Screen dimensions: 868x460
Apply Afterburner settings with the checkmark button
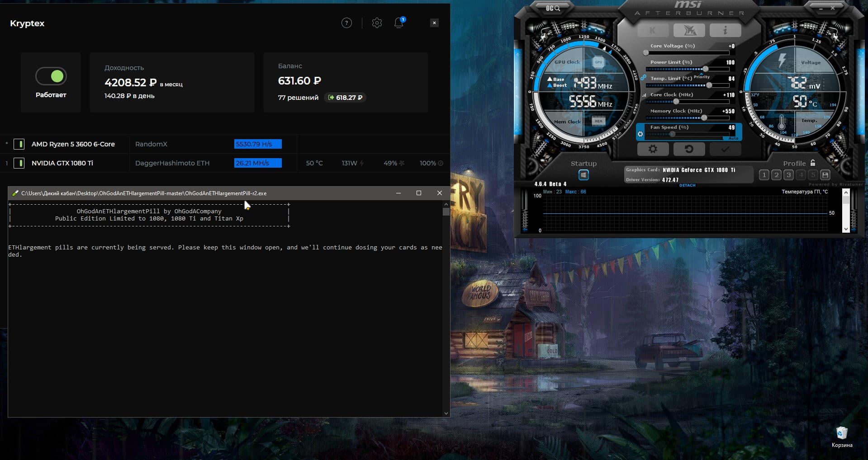pos(725,149)
